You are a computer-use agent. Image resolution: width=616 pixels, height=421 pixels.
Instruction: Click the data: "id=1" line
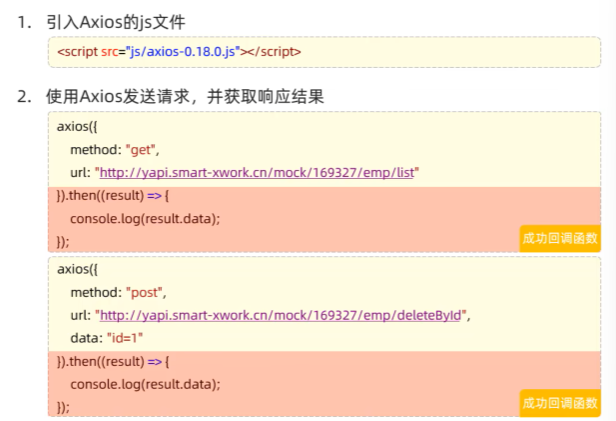106,338
